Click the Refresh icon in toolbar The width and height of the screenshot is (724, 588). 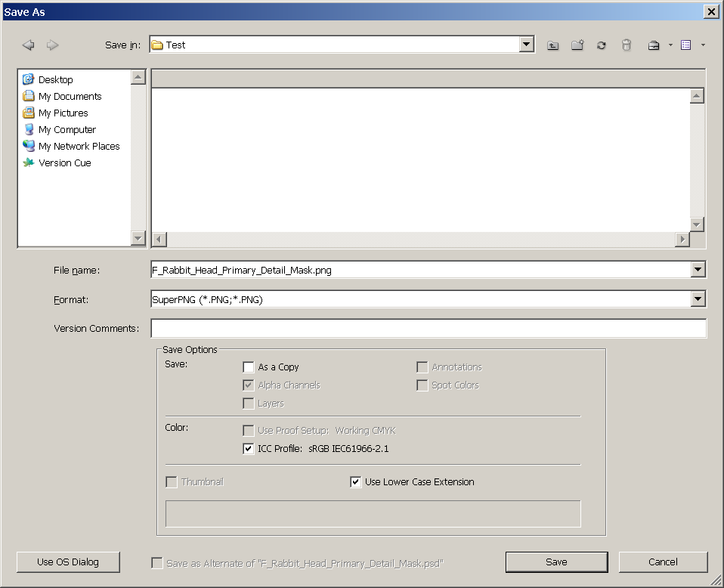point(602,45)
